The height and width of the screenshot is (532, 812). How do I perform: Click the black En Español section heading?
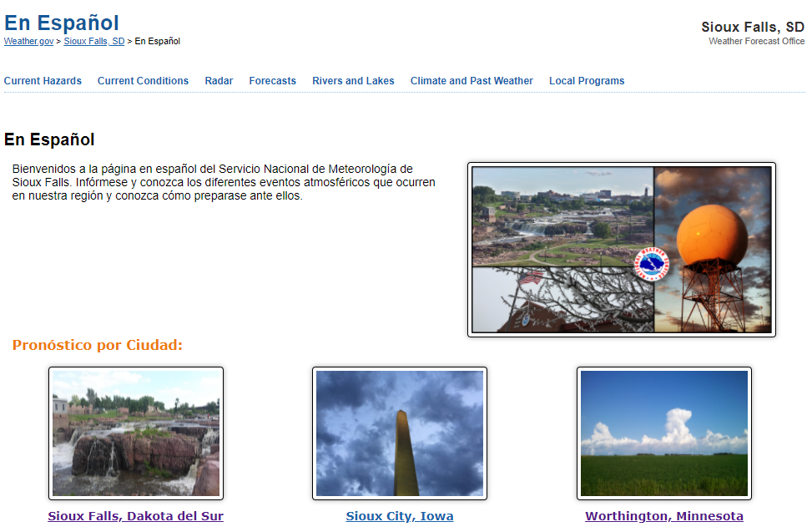[x=49, y=139]
